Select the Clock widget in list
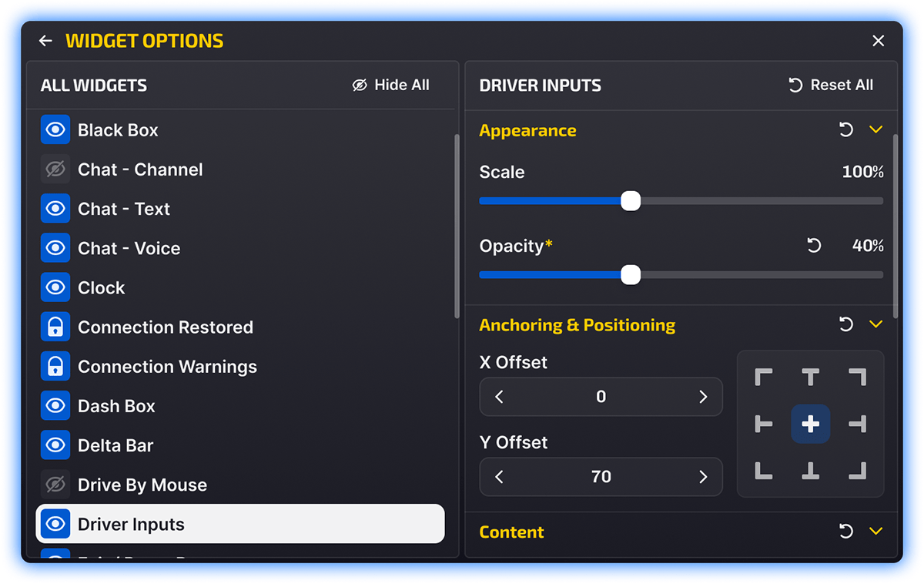The image size is (924, 584). click(101, 288)
